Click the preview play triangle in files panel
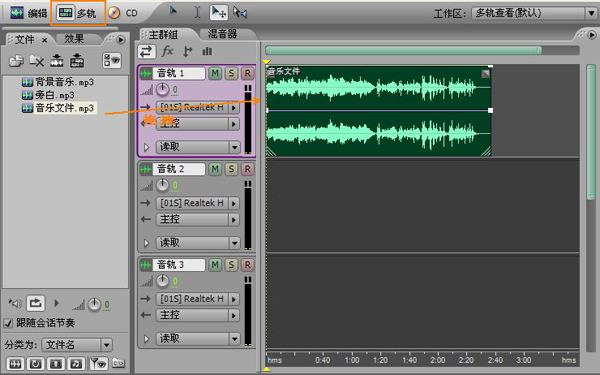Screen dimensions: 600x375 pos(57,303)
